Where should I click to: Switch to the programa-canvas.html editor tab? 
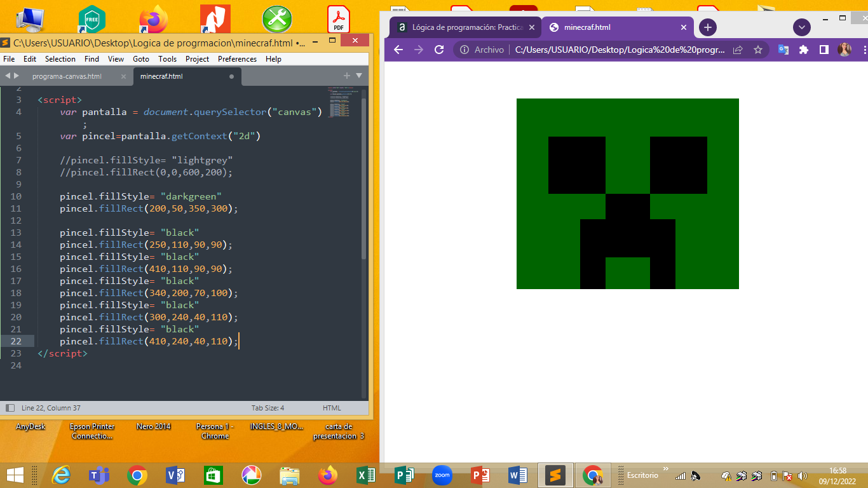pyautogui.click(x=67, y=76)
